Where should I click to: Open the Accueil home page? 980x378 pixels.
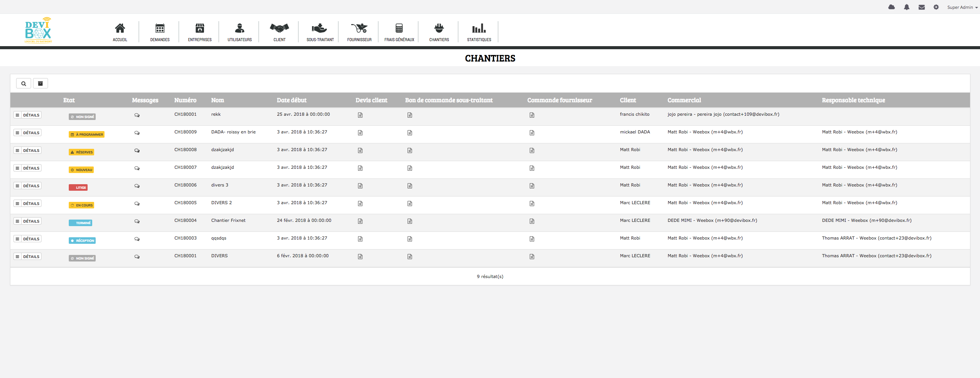[120, 32]
